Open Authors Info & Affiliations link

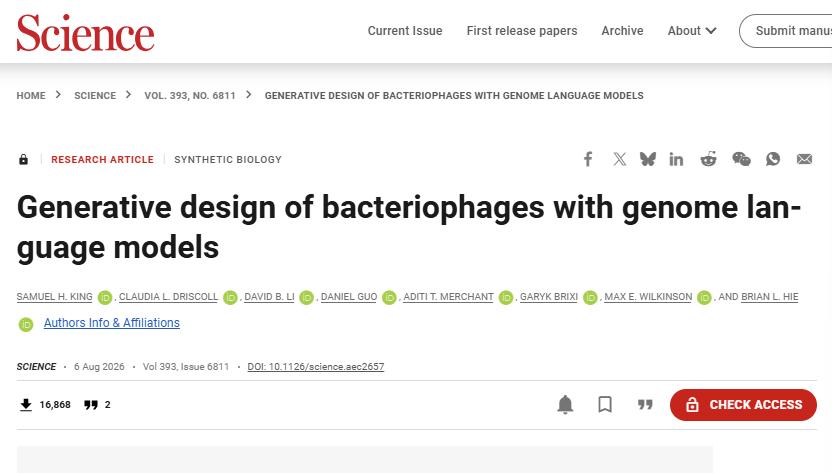pos(111,323)
